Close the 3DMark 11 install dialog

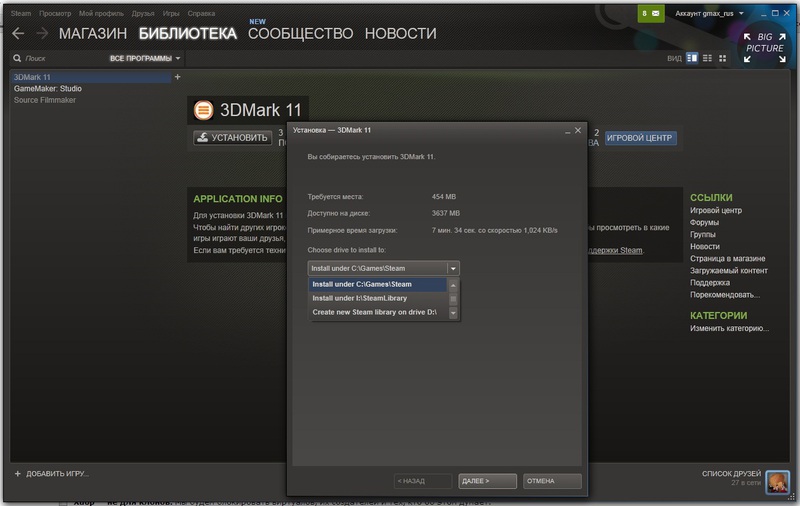click(578, 131)
